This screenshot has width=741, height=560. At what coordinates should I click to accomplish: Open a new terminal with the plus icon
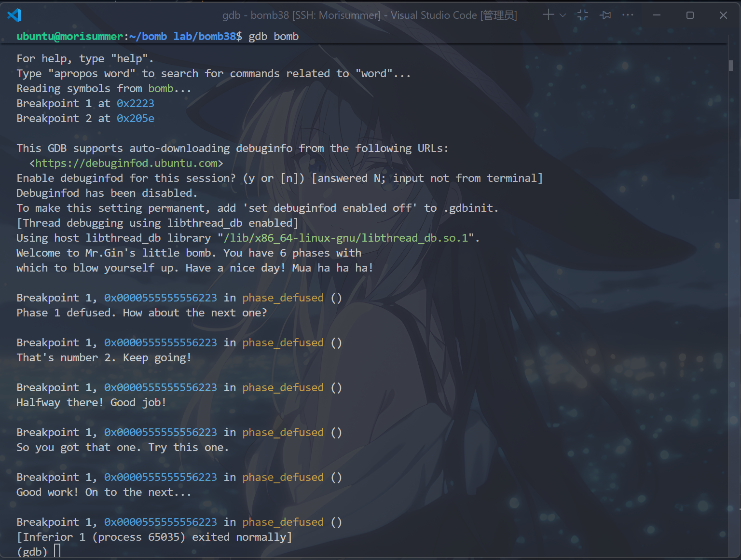click(548, 15)
